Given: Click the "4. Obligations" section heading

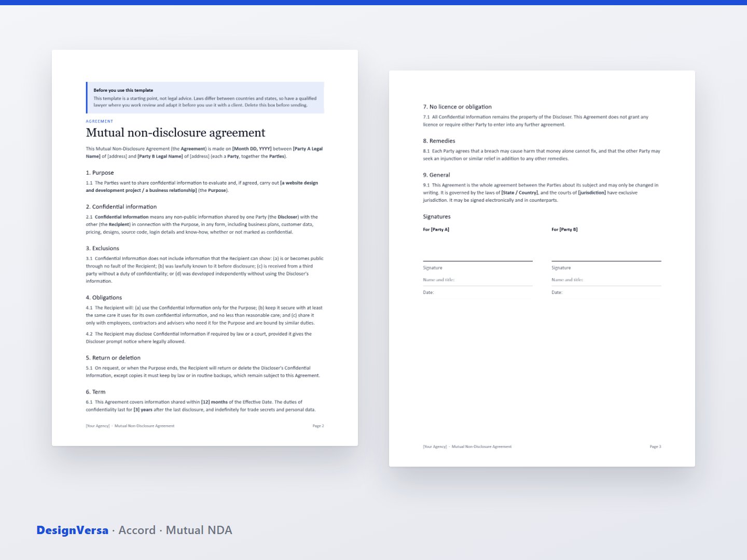Looking at the screenshot, I should point(104,298).
